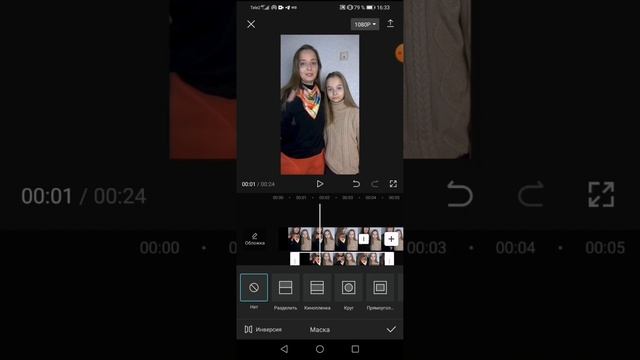Open the Обложка cover editor
The height and width of the screenshot is (360, 640).
(255, 239)
